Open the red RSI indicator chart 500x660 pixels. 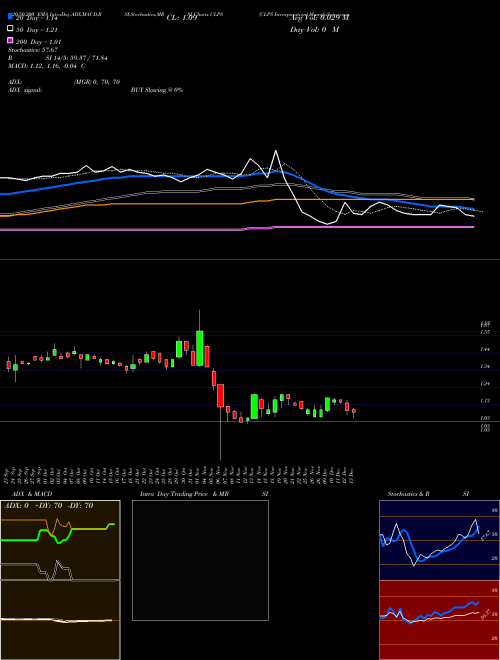click(x=439, y=620)
